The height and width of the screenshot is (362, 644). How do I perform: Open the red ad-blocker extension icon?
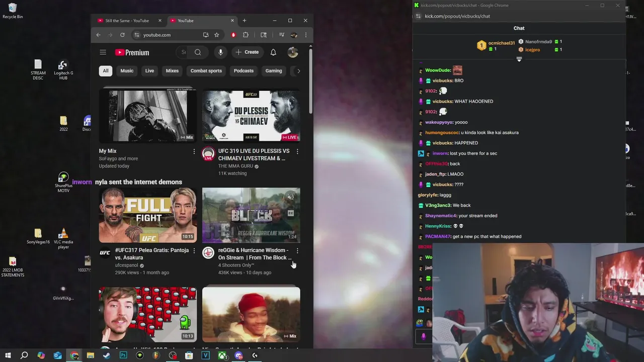(x=233, y=35)
